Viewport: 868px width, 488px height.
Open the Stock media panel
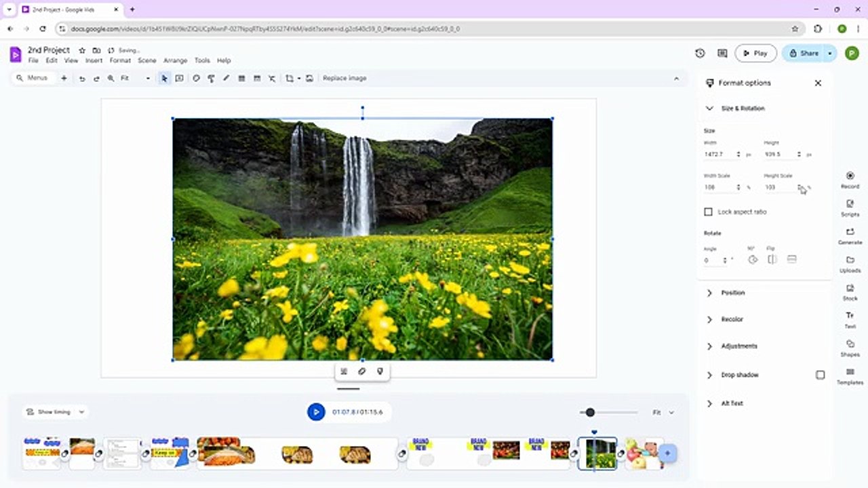pyautogui.click(x=850, y=292)
